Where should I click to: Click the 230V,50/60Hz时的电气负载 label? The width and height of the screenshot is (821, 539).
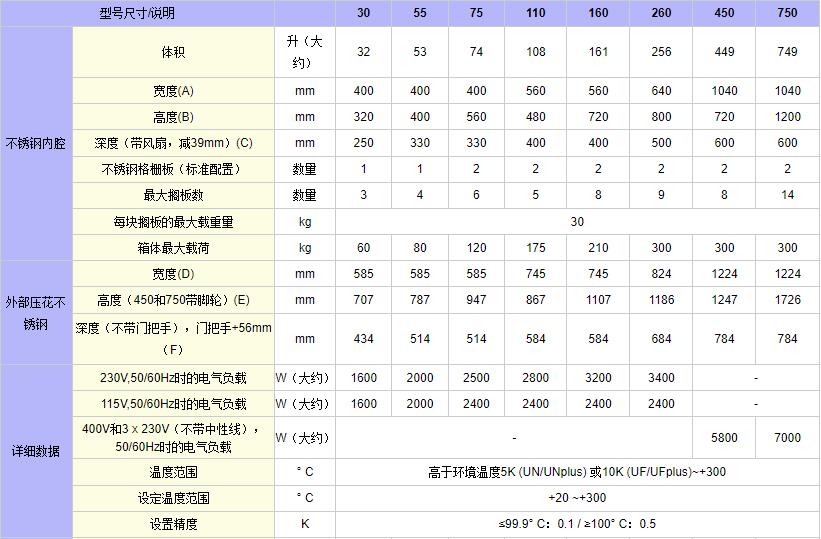173,378
